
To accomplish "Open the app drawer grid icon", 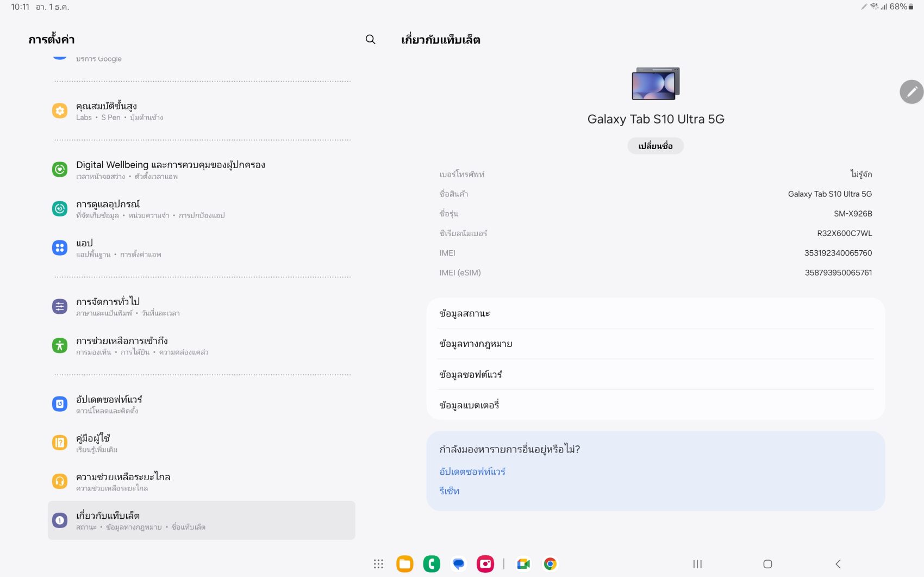I will (378, 564).
